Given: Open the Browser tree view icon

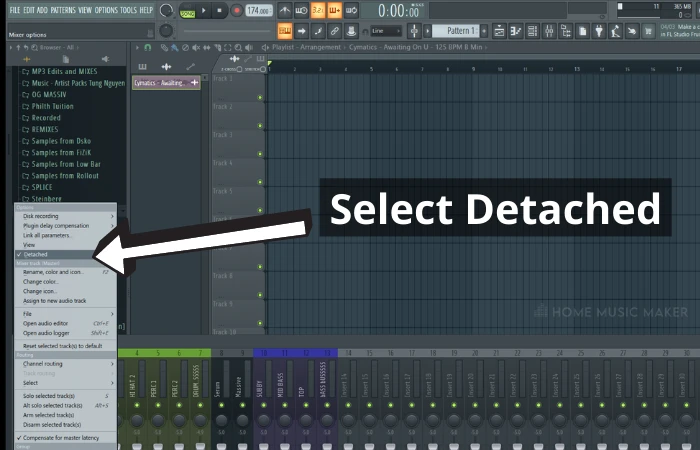Looking at the screenshot, I should pos(566,31).
